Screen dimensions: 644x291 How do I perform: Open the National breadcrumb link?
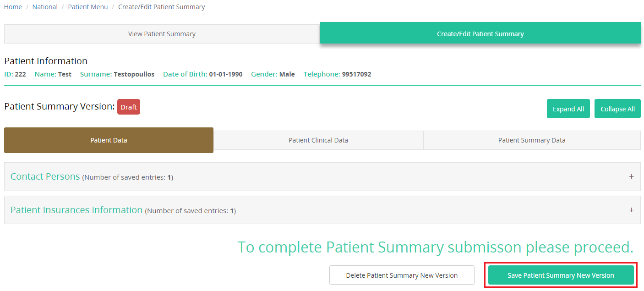(45, 7)
